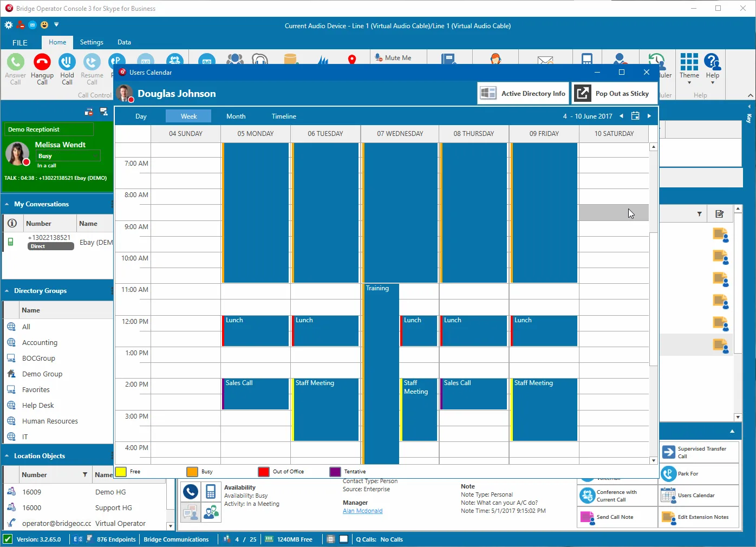Open the Number column filter dropdown
Viewport: 756px width, 547px height.
click(85, 475)
